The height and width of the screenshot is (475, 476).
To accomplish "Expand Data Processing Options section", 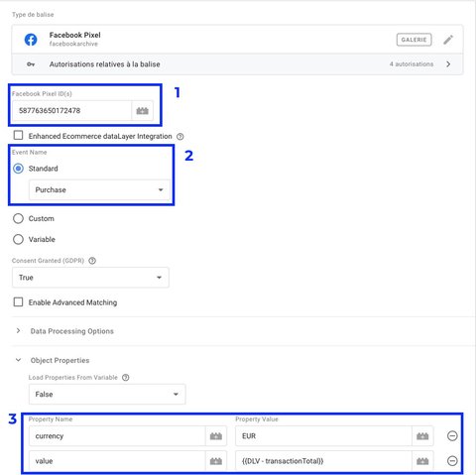I will [18, 331].
